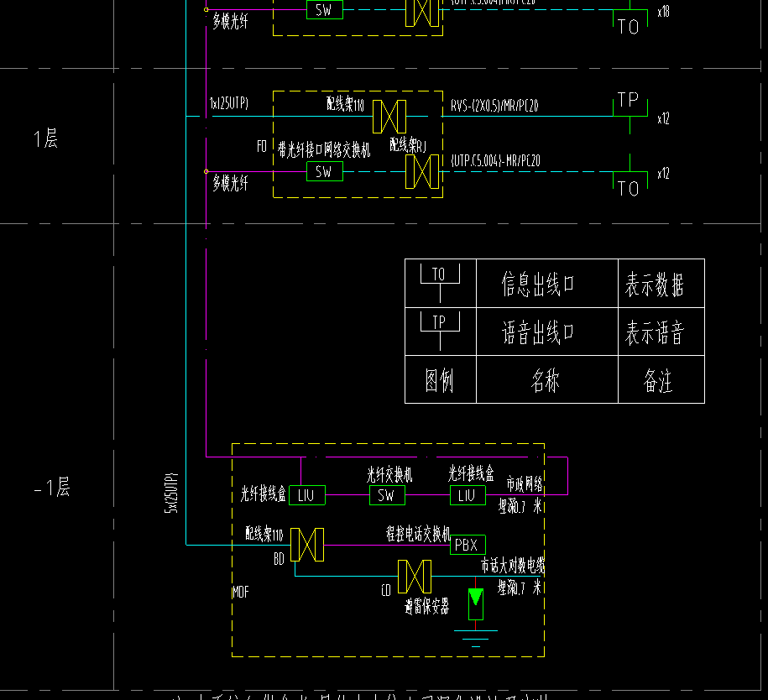This screenshot has height=700, width=768.
Task: Click the 语音出线口 legend cell
Action: click(547, 332)
